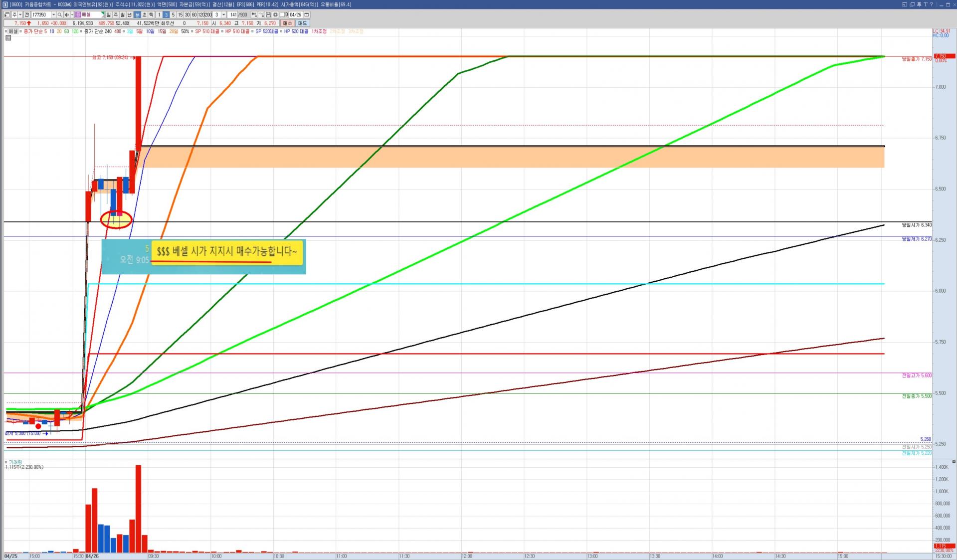Screen dimensions: 957x560
Task: Select the 년 yearly period tab
Action: point(130,15)
